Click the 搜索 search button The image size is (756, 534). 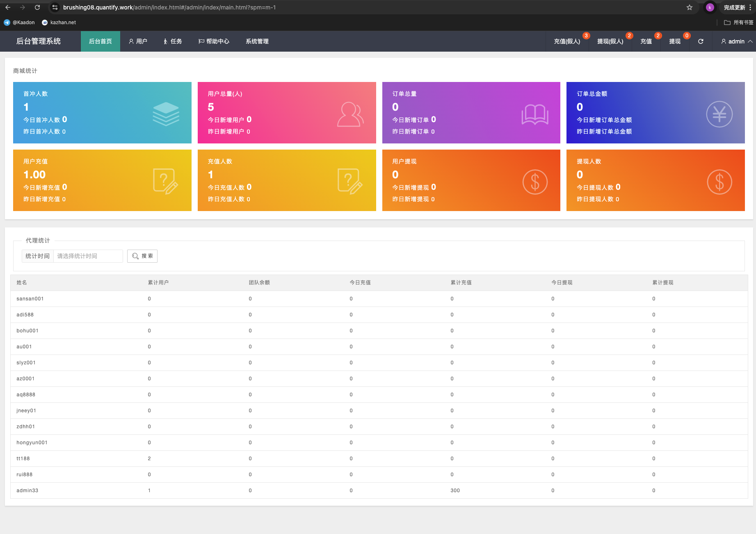(x=142, y=256)
